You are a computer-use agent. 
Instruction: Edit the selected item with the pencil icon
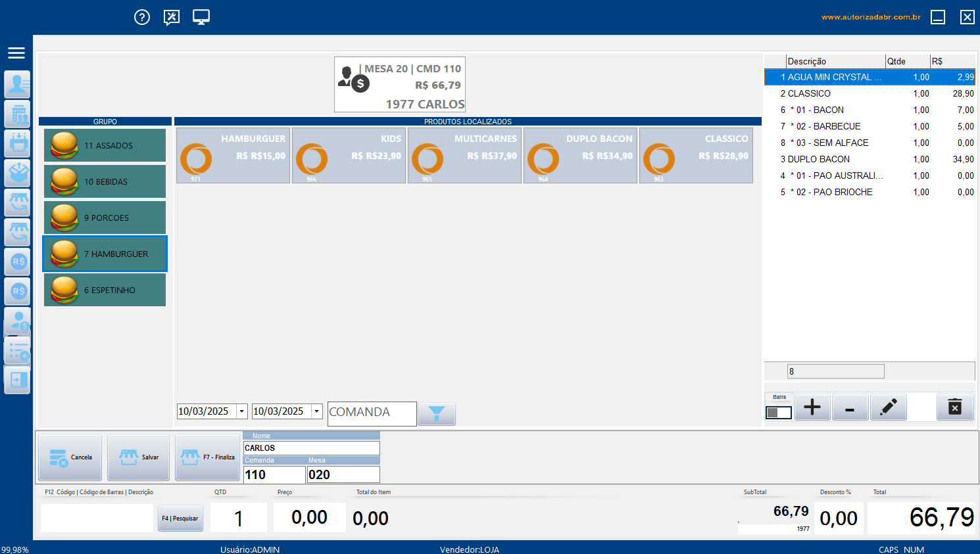point(888,407)
